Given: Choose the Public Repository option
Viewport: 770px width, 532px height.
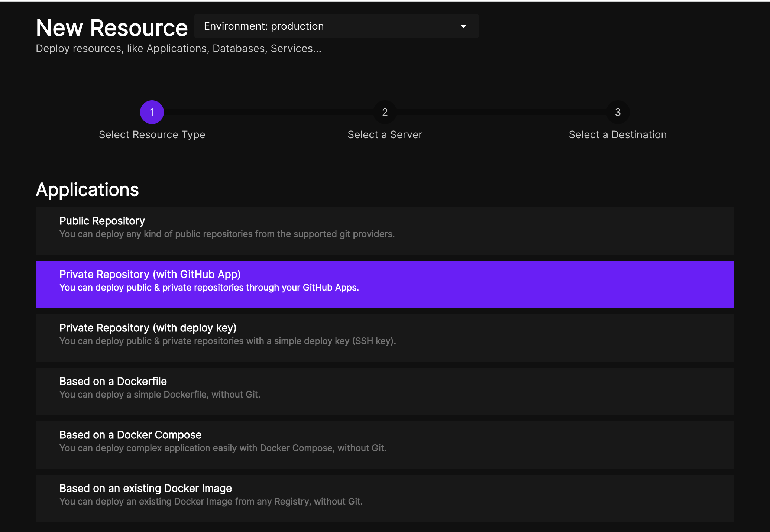Looking at the screenshot, I should tap(102, 221).
